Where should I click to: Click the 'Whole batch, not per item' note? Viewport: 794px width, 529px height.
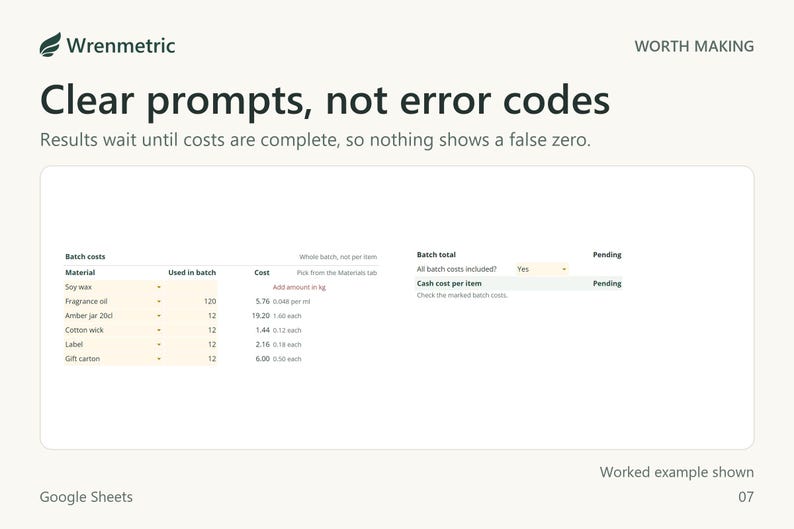pyautogui.click(x=338, y=257)
